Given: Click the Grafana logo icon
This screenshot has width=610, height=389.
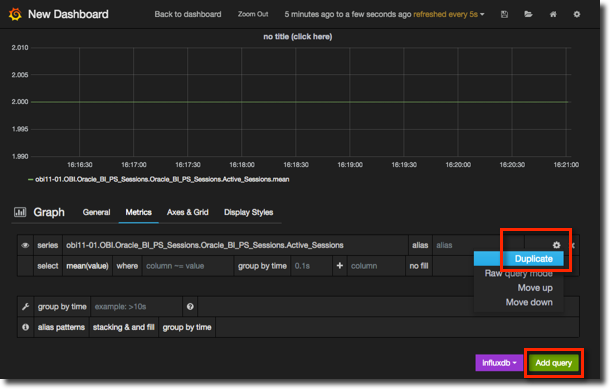Looking at the screenshot, I should point(15,14).
